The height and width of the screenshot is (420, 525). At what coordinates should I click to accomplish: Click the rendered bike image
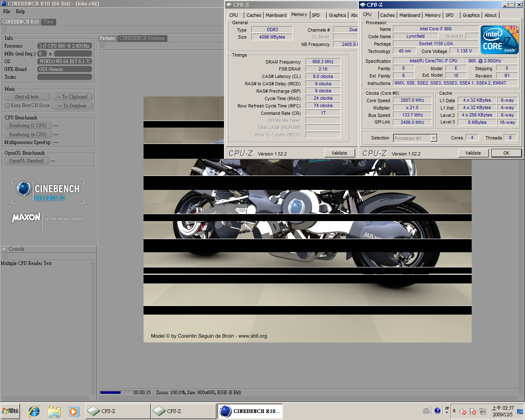click(308, 219)
